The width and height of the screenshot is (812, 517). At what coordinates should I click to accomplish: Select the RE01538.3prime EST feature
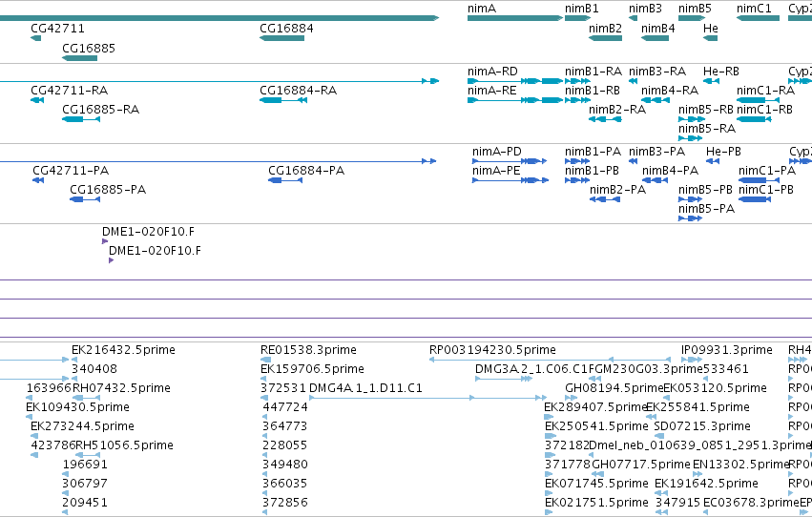pyautogui.click(x=265, y=360)
